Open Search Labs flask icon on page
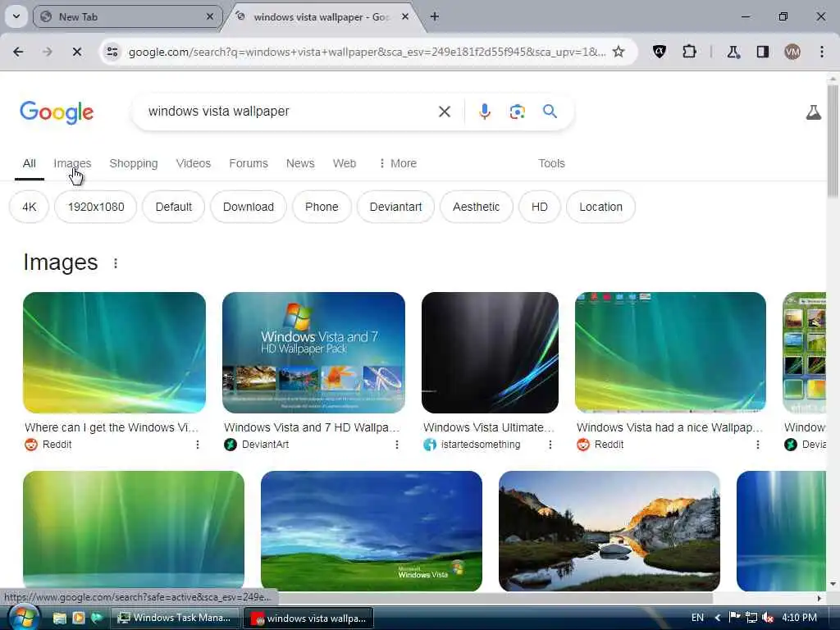The width and height of the screenshot is (840, 630). point(814,112)
